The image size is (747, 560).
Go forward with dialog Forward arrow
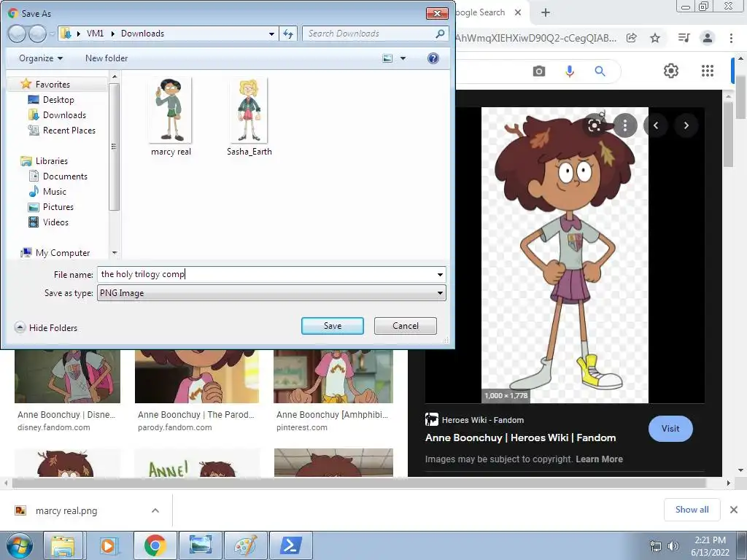(37, 34)
